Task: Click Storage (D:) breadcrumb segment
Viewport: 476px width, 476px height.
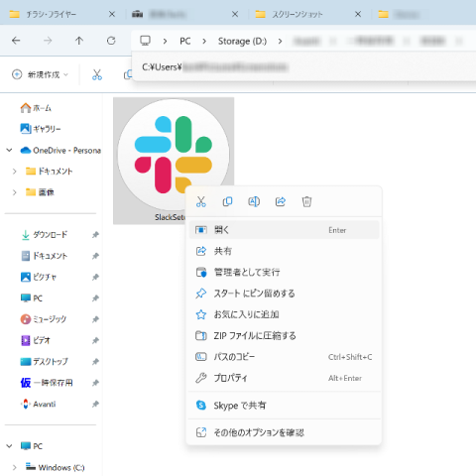Action: (242, 41)
